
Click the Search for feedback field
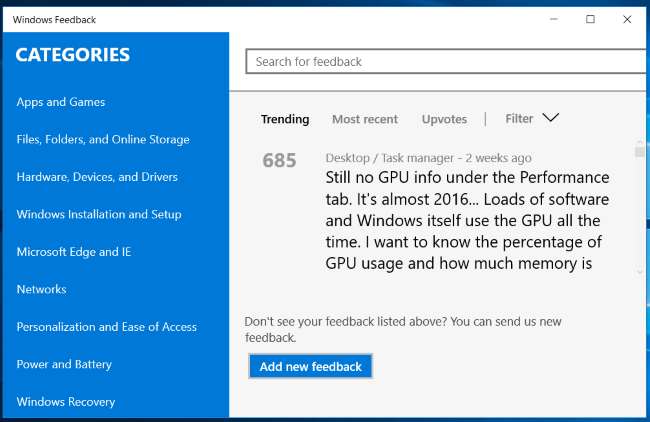[445, 62]
